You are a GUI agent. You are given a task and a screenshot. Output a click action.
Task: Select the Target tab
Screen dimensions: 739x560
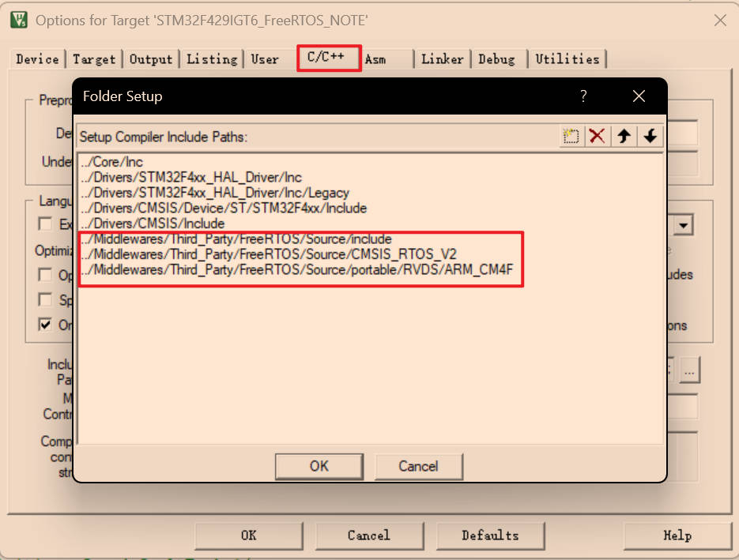[x=94, y=59]
